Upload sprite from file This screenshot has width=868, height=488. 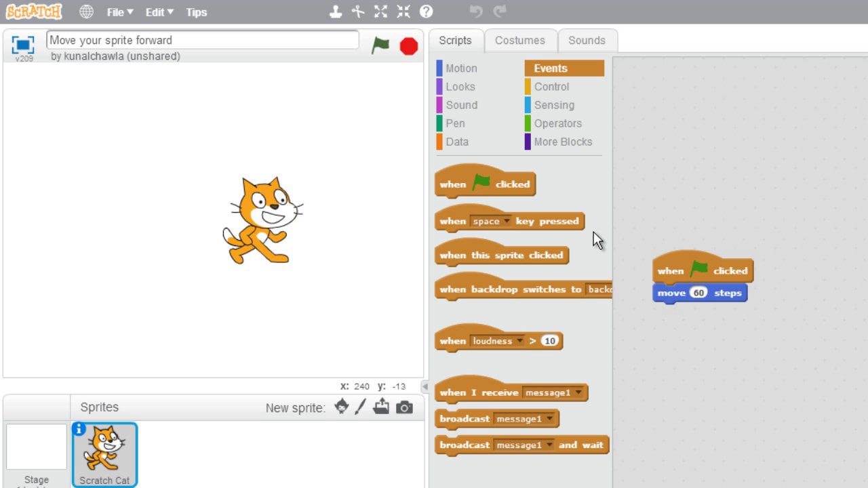tap(382, 407)
